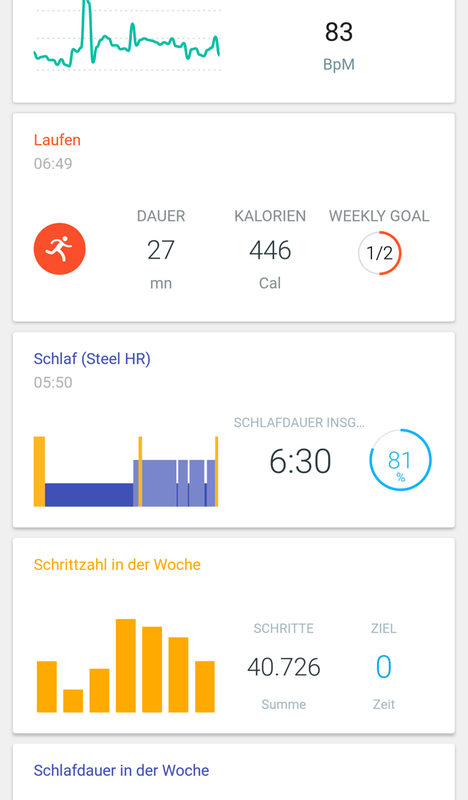
Task: Tap the tallest bar in steps chart
Action: (x=126, y=665)
